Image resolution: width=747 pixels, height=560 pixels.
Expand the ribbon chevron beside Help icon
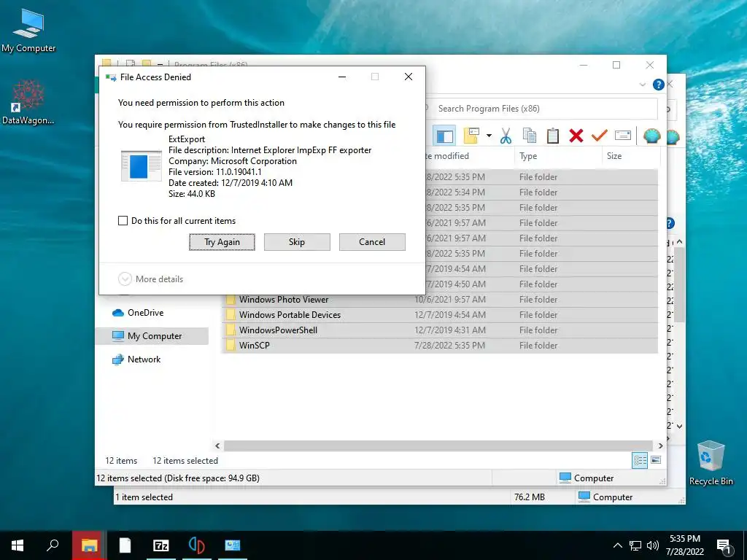pos(642,85)
